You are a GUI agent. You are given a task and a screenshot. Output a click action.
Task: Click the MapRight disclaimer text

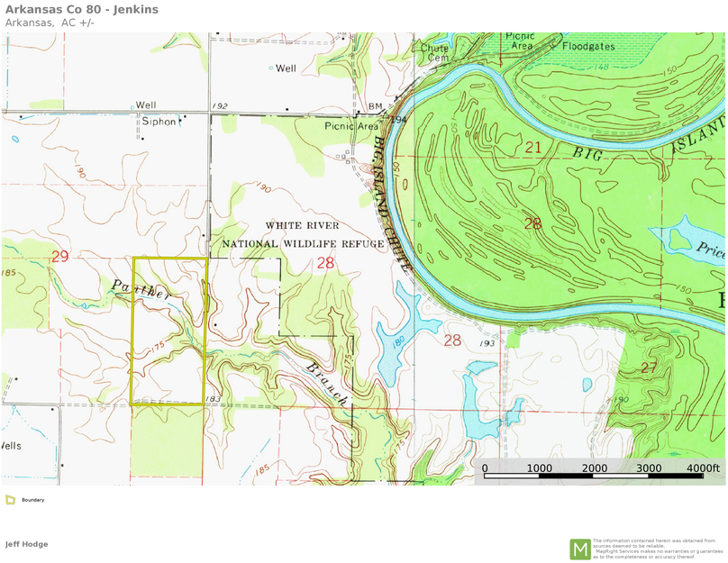(658, 549)
